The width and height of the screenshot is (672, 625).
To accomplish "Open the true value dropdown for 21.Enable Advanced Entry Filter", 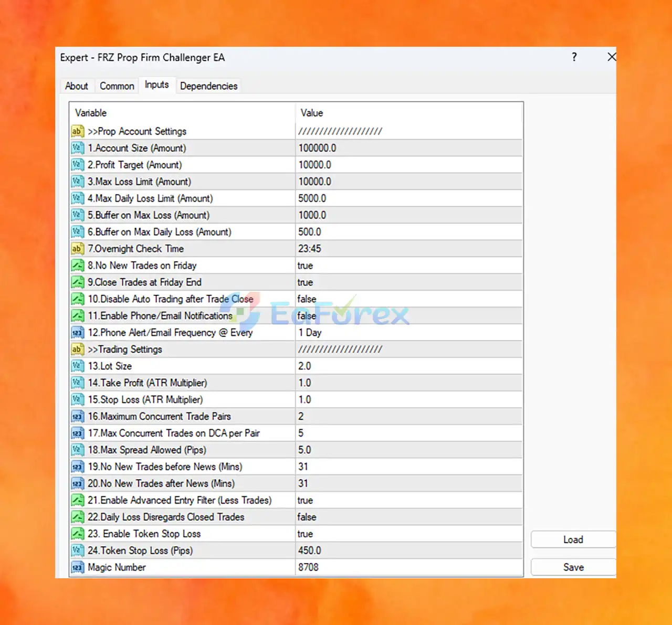I will click(409, 500).
